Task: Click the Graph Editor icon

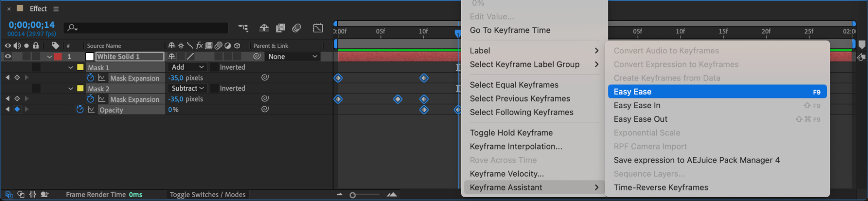Action: [318, 28]
